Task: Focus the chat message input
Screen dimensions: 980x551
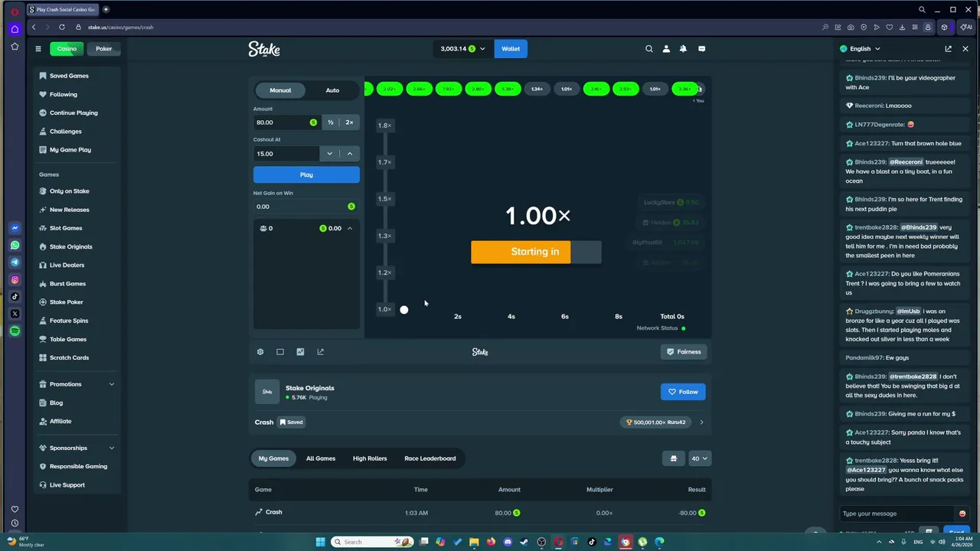Action: point(896,514)
